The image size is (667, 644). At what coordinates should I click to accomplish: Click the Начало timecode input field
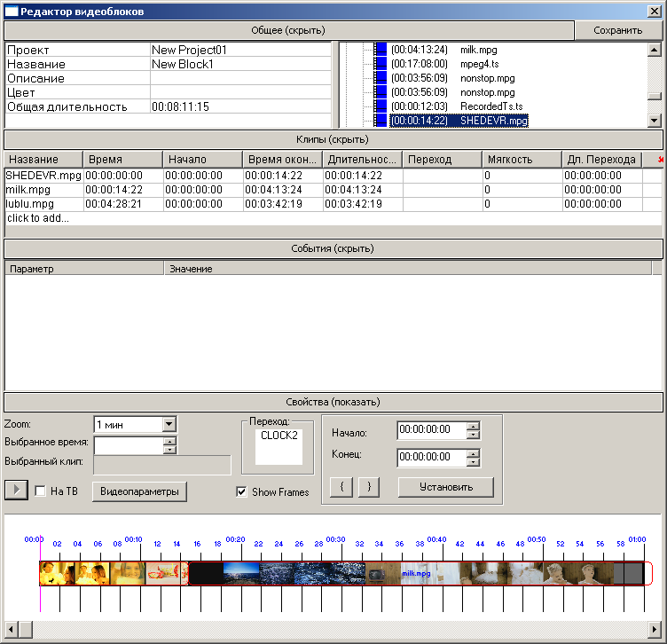point(431,430)
